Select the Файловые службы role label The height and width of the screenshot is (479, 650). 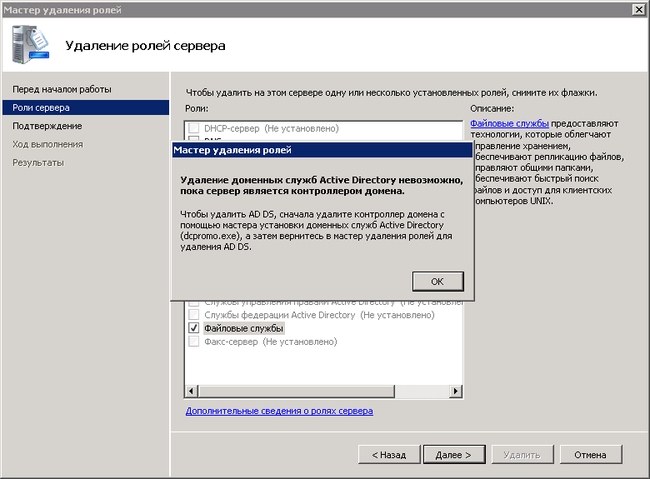coord(244,328)
